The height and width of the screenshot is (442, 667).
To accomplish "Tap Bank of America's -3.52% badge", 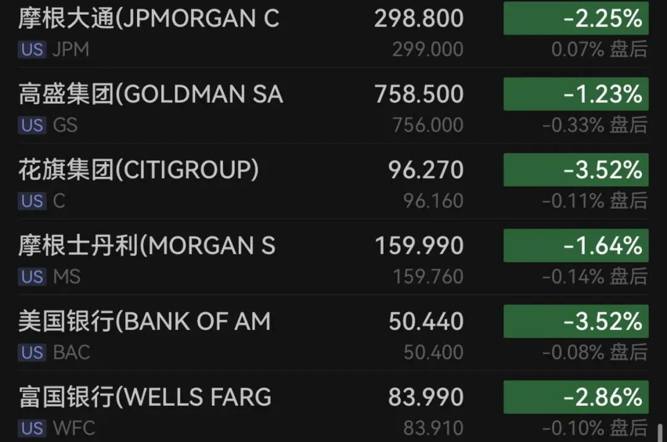I will pos(575,322).
